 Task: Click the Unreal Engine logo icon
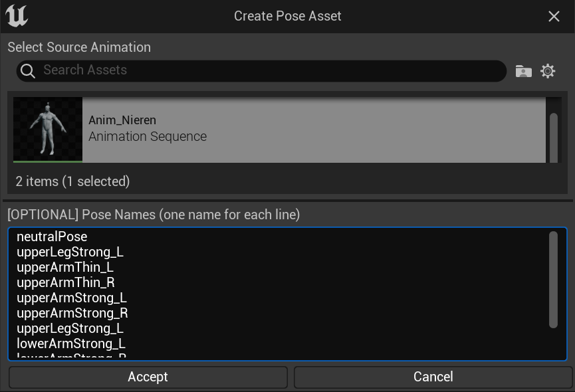pos(17,16)
